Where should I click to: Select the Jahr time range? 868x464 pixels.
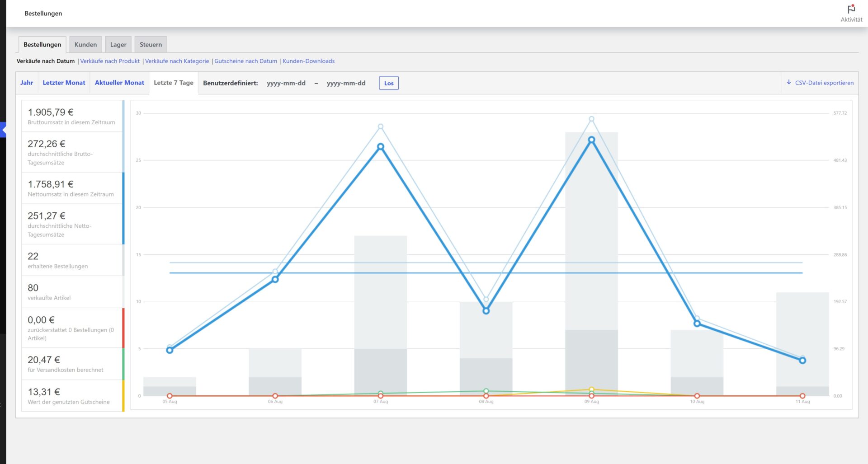(x=27, y=83)
